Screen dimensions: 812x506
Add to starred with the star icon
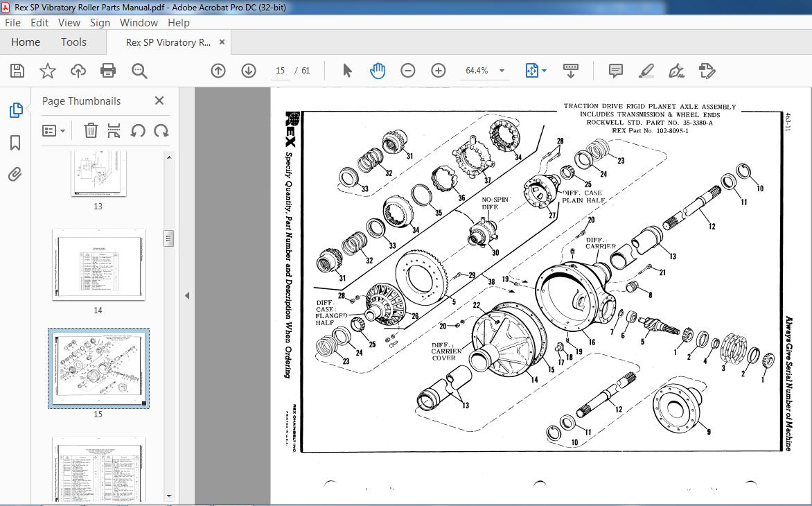tap(48, 71)
